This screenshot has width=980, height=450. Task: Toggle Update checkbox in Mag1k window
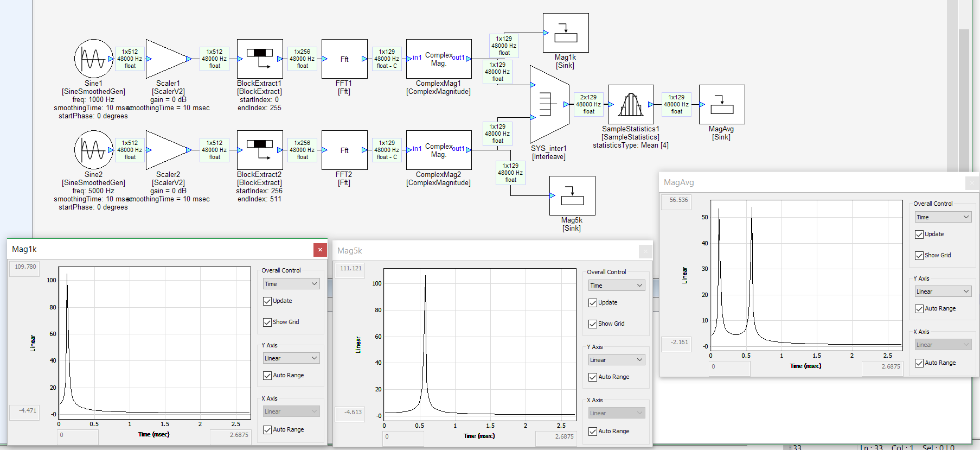(267, 301)
